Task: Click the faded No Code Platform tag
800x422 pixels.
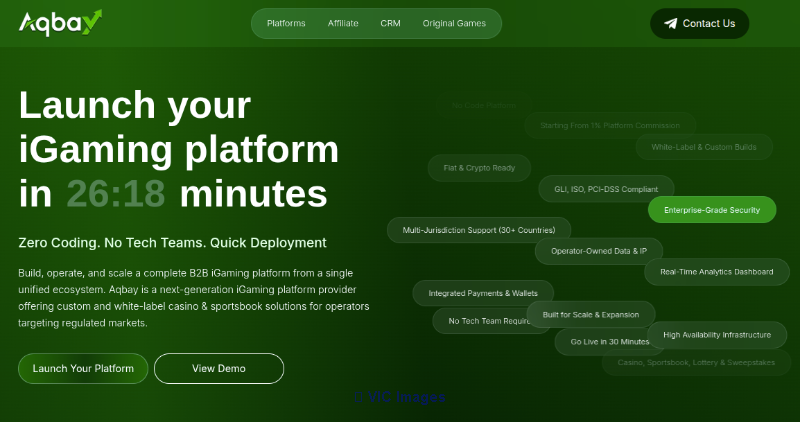Action: [x=484, y=106]
